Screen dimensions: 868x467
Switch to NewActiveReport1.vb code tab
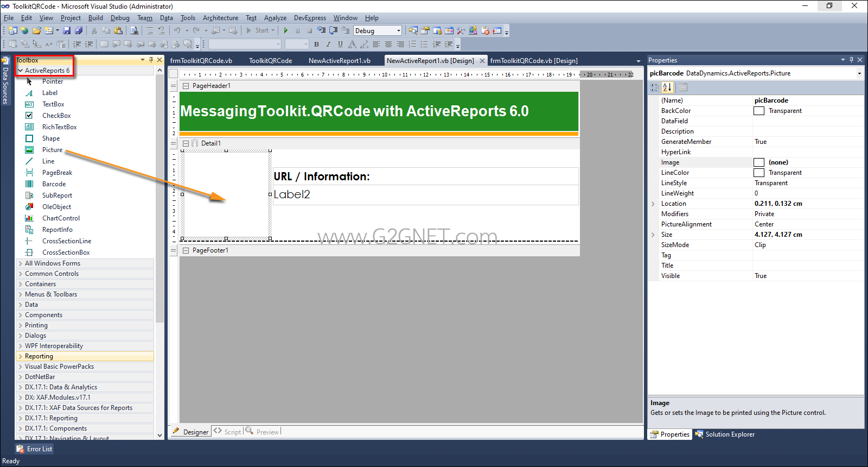pos(340,61)
